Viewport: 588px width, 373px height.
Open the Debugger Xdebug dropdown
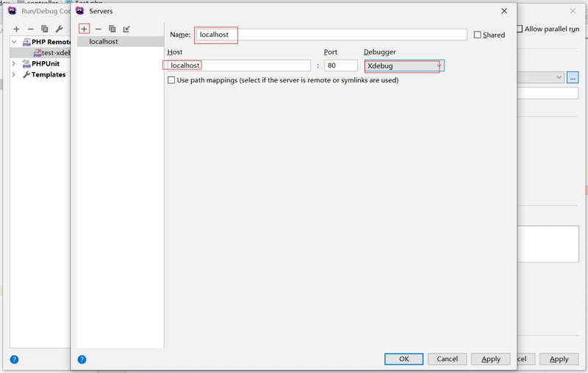404,65
